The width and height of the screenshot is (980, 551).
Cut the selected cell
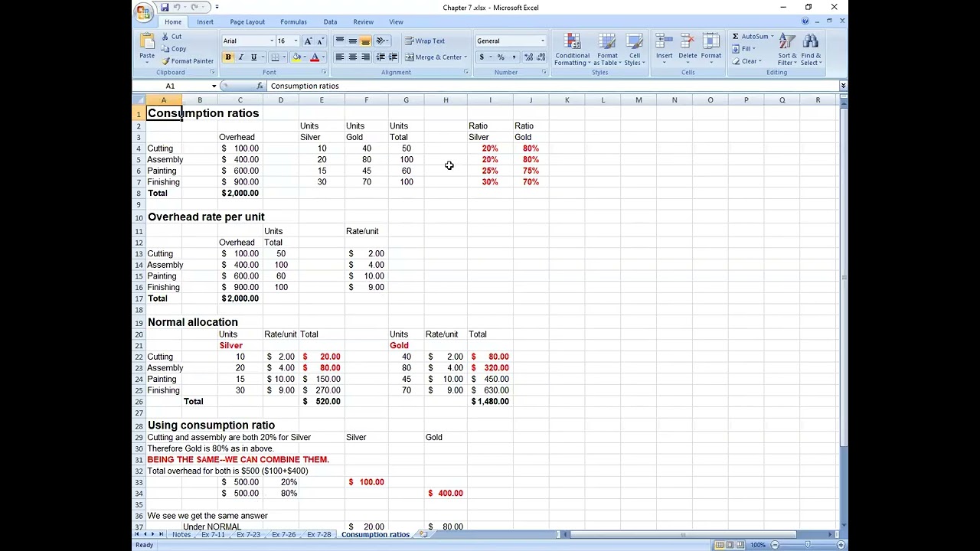click(x=171, y=37)
